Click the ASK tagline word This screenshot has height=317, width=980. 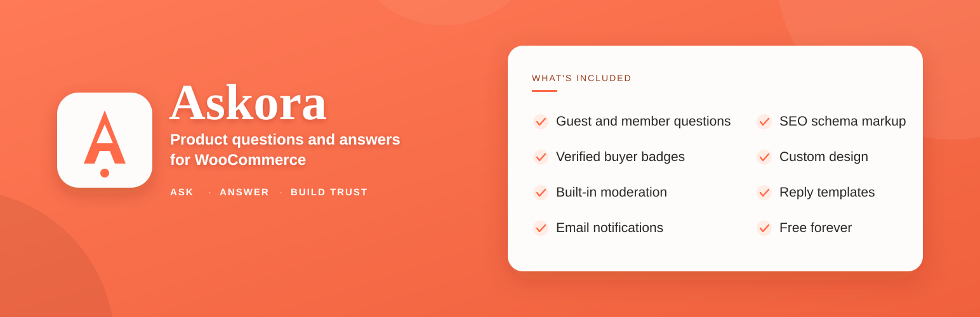pyautogui.click(x=182, y=192)
